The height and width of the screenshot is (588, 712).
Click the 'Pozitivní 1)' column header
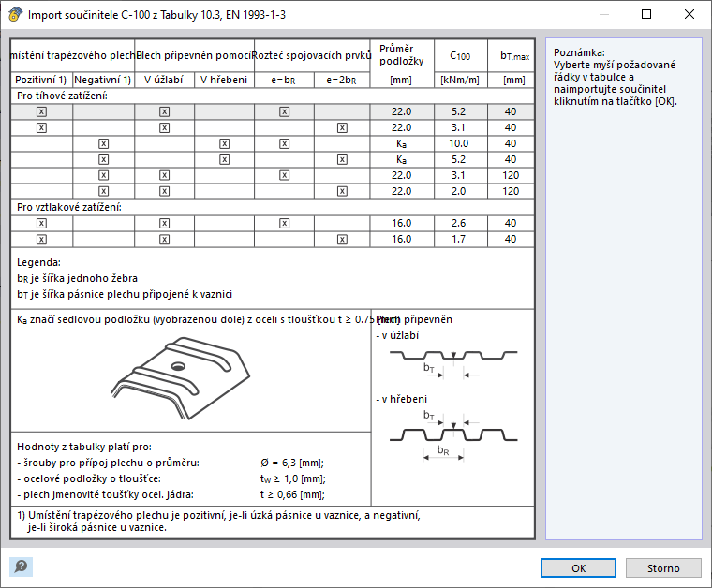[41, 80]
